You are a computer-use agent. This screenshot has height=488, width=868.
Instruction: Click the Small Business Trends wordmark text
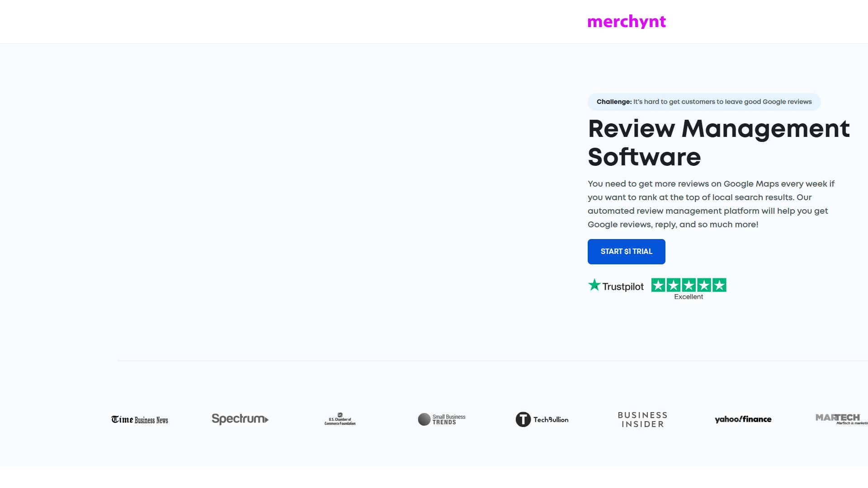[449, 419]
